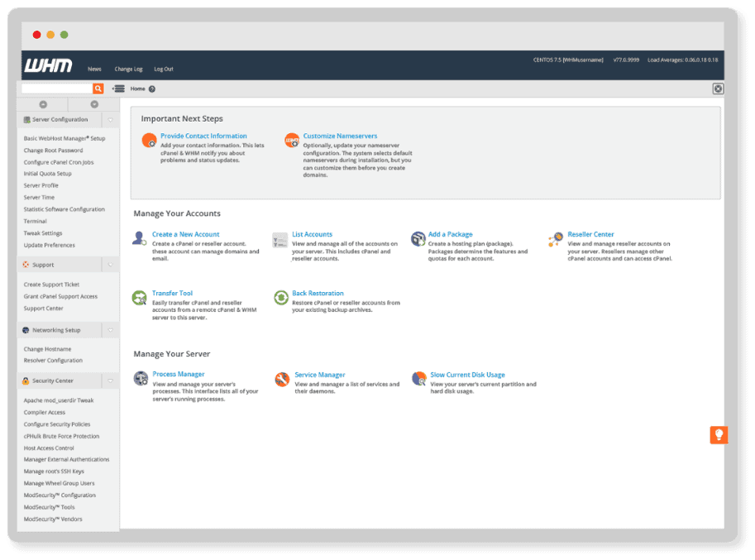755x560 pixels.
Task: Open the Change Log in top bar
Action: (x=128, y=69)
